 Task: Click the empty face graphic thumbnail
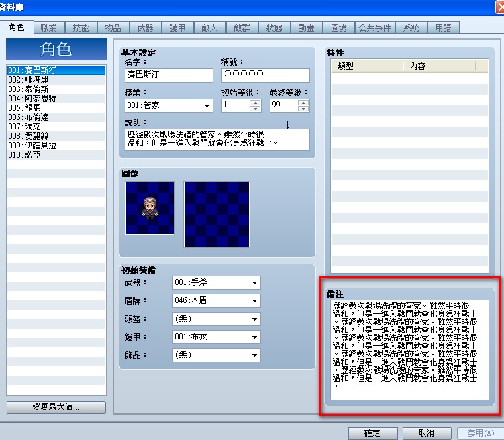pyautogui.click(x=217, y=215)
